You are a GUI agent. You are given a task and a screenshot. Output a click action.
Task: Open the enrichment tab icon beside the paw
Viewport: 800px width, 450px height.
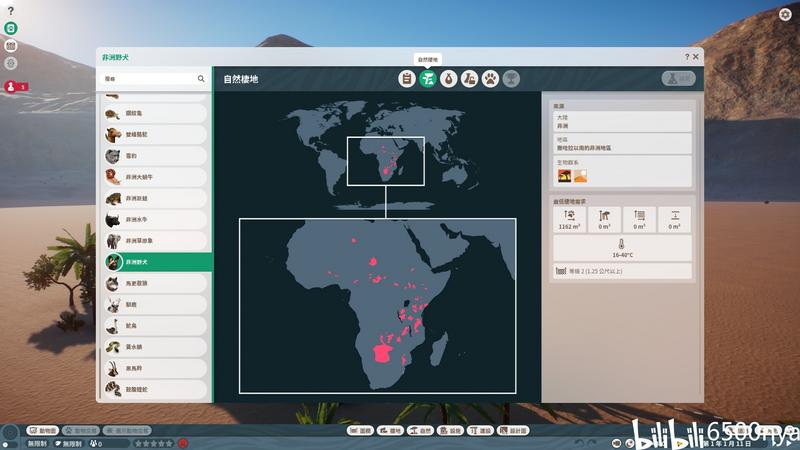tap(469, 79)
